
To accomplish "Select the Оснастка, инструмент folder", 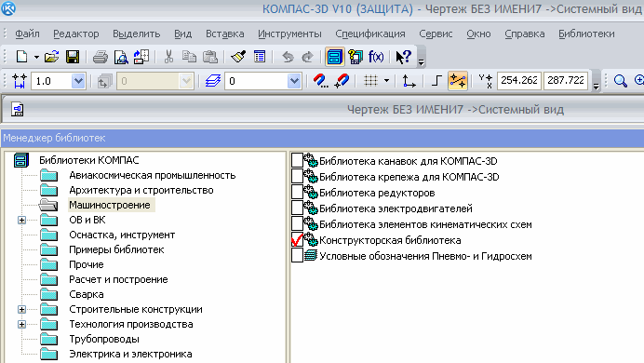I will 122,235.
